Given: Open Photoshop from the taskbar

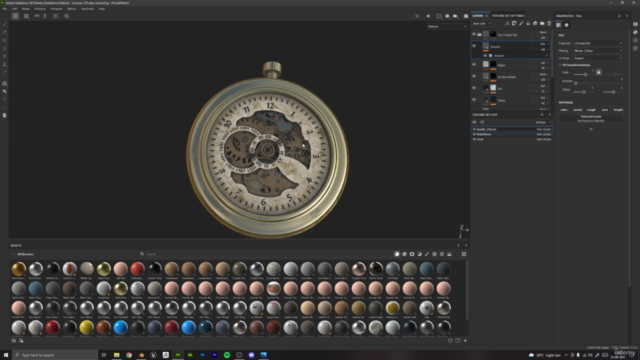Looking at the screenshot, I should point(202,355).
